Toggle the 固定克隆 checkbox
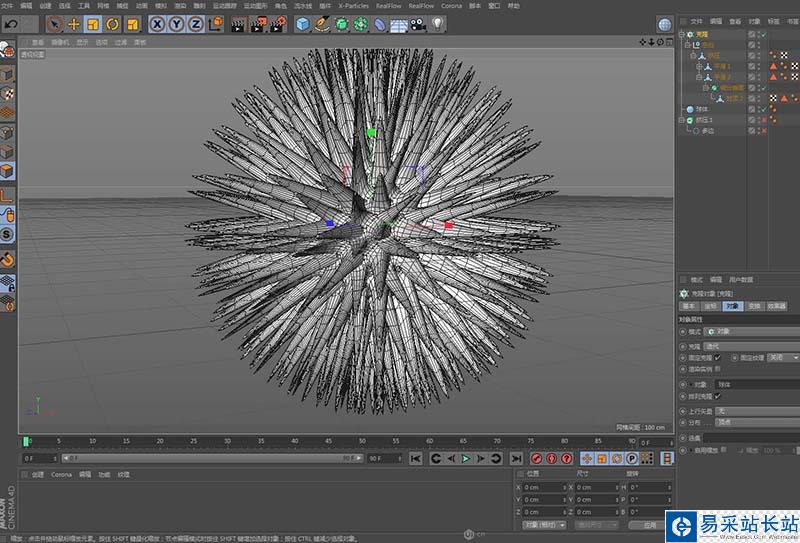Screen dimensions: 800x543 coord(717,356)
